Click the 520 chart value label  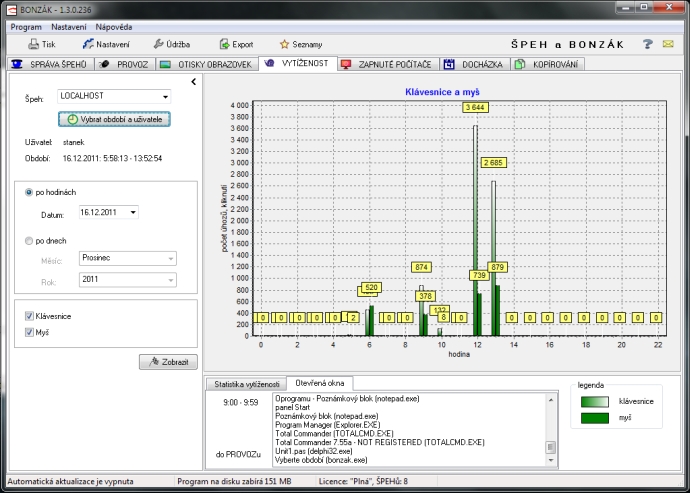[371, 287]
